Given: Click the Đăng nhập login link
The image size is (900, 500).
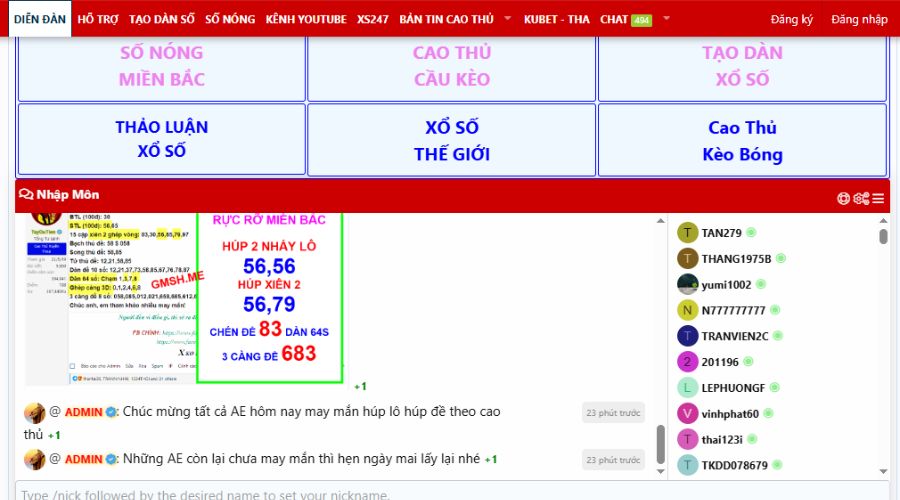Looking at the screenshot, I should 859,19.
